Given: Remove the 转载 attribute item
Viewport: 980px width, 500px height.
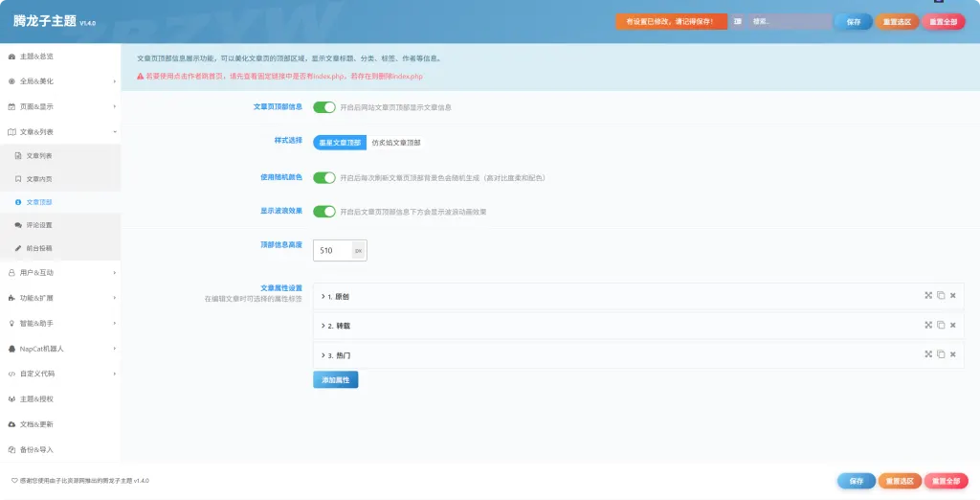Looking at the screenshot, I should pos(952,325).
